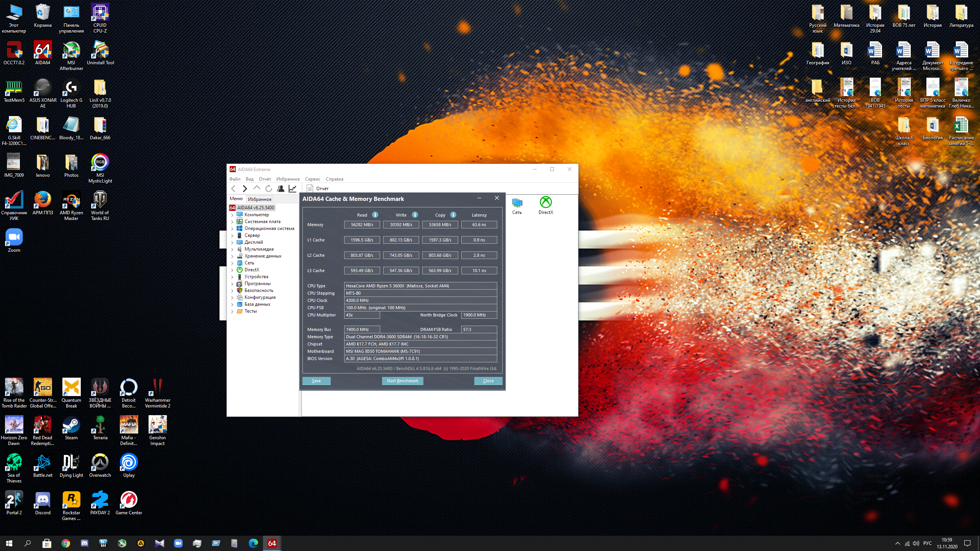This screenshot has width=980, height=551.
Task: Open DirectX icon in the right pane
Action: coord(546,205)
